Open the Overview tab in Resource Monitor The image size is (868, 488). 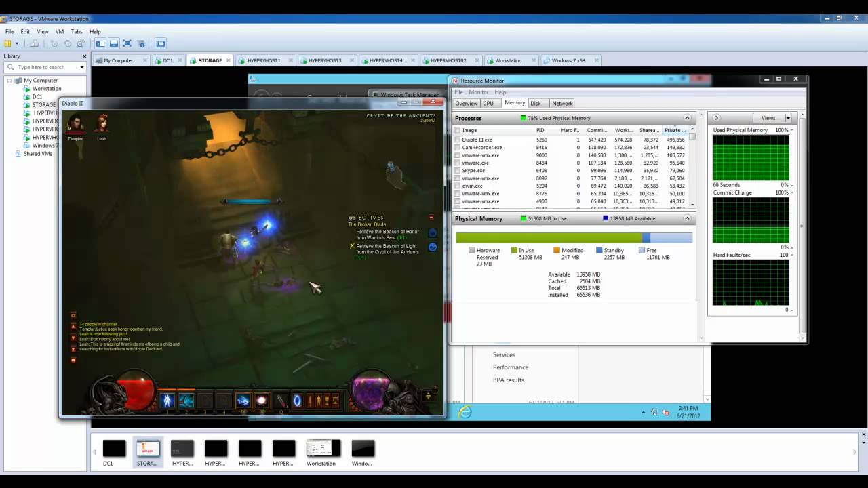[x=467, y=104]
